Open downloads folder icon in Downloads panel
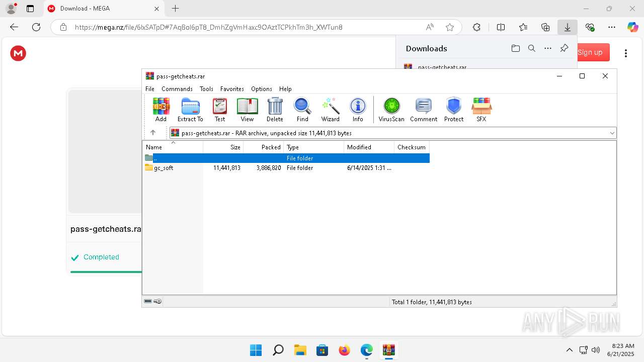 [516, 48]
